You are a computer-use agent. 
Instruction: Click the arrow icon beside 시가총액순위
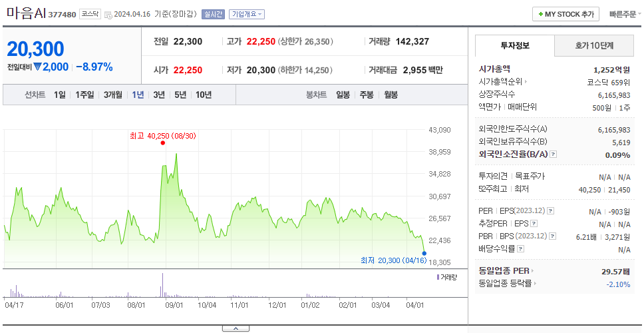(x=526, y=82)
